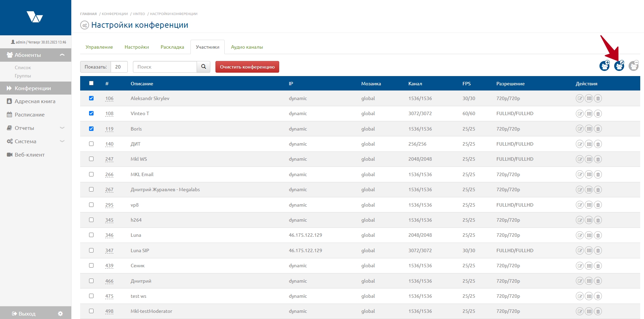Click the search magnifier button
Viewport: 644px width, 319px height.
click(x=203, y=67)
